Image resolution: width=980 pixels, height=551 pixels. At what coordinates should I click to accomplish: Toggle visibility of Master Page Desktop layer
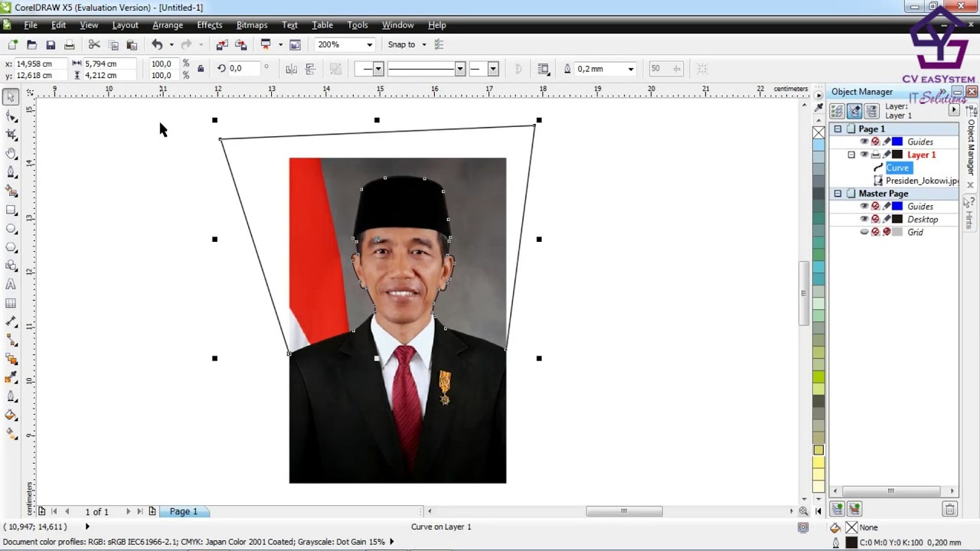tap(864, 219)
